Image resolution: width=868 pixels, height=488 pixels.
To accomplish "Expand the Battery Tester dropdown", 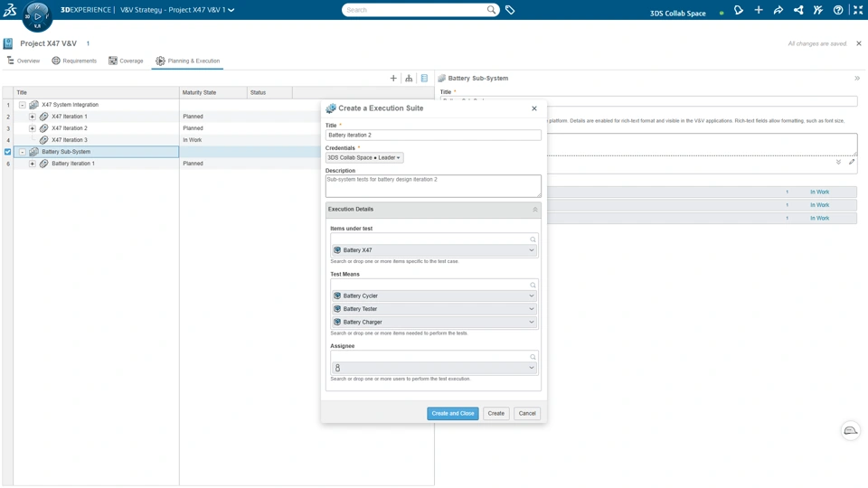I will click(531, 309).
